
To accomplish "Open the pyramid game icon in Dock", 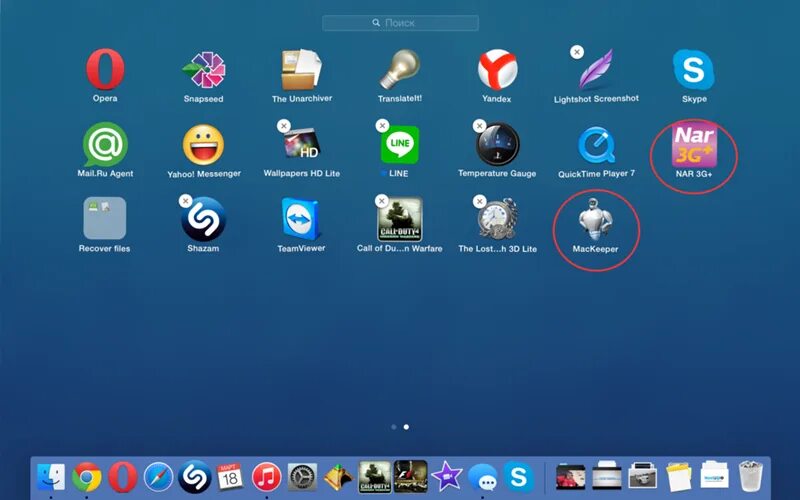I will click(x=338, y=478).
